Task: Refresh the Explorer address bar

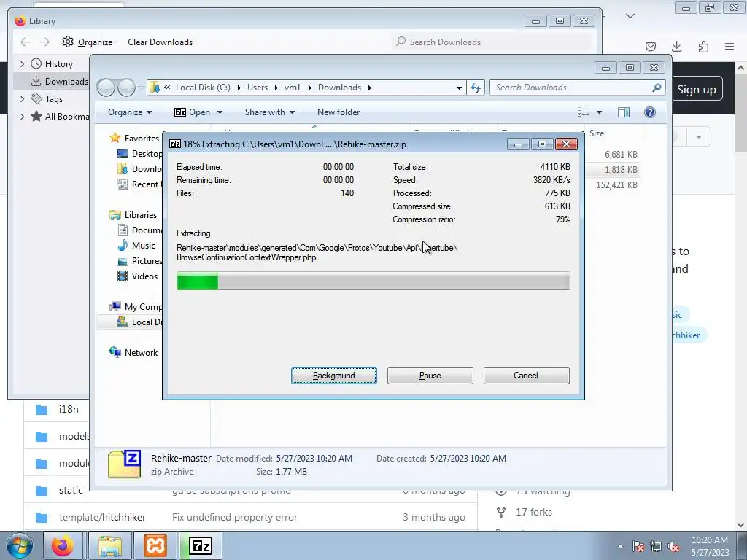Action: [476, 87]
